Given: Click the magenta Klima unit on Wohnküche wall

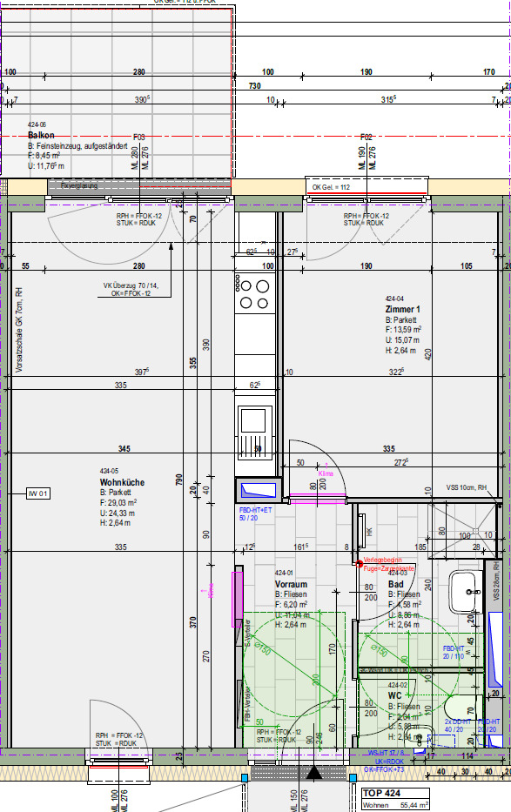Looking at the screenshot, I should 237,599.
